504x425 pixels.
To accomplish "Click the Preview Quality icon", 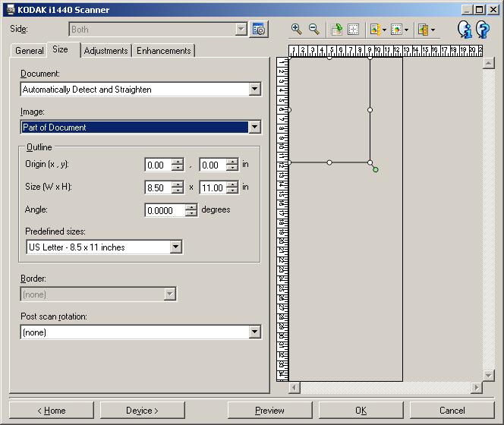I will click(x=375, y=30).
